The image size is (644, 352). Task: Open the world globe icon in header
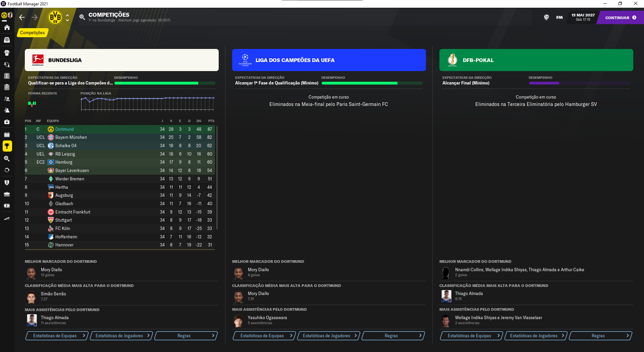[546, 17]
